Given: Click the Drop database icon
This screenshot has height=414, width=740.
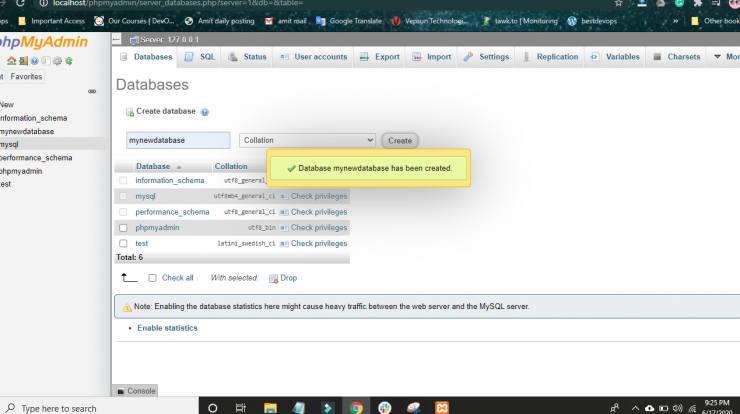Looking at the screenshot, I should pos(273,279).
